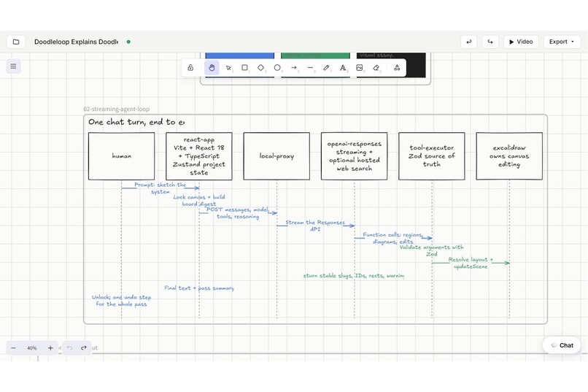Screen dimensions: 588x392
Task: Open the More shapes tools icon
Action: pyautogui.click(x=397, y=67)
